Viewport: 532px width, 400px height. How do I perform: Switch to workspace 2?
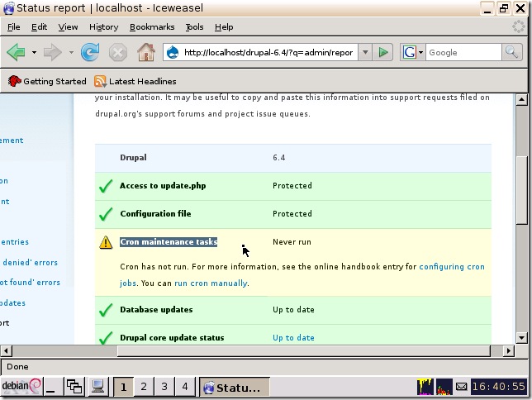tap(144, 387)
